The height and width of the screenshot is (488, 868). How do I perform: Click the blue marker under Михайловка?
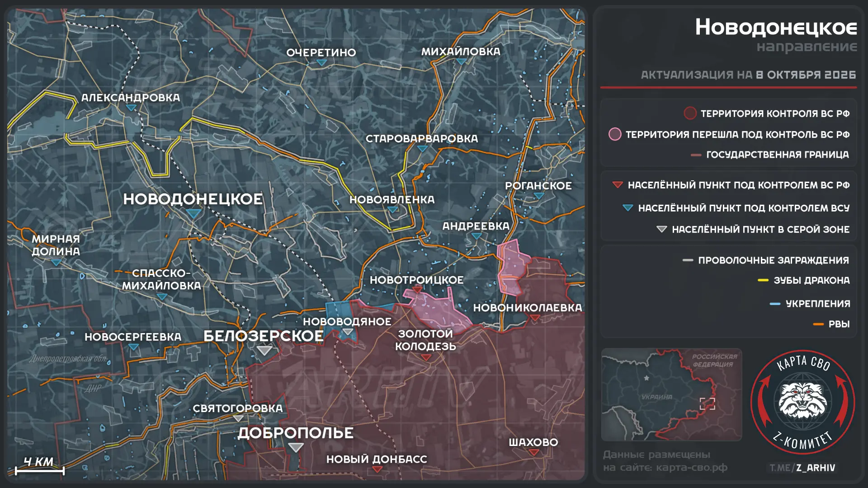[x=461, y=61]
